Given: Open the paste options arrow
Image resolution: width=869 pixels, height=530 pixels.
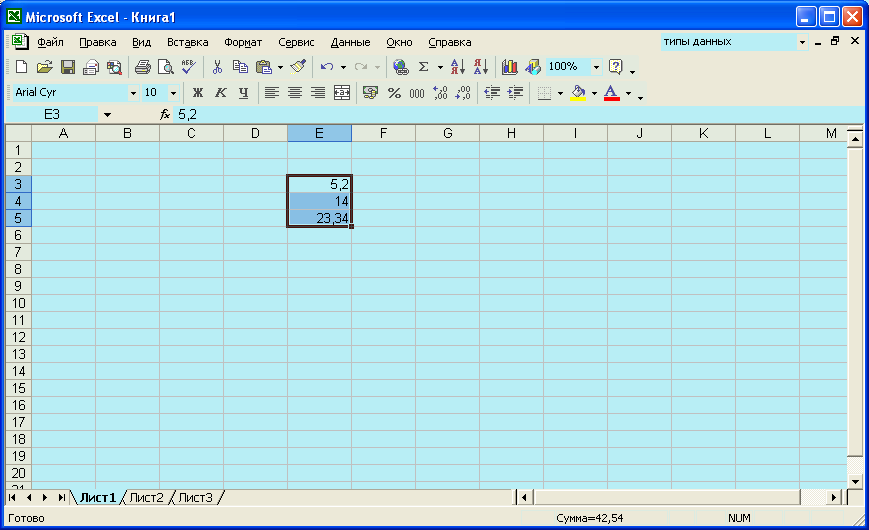Looking at the screenshot, I should click(x=280, y=67).
